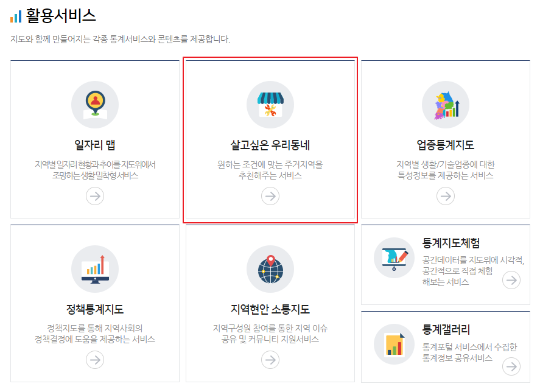
Task: Select the 살고싶은 우리동네 storefront icon
Action: (x=270, y=105)
